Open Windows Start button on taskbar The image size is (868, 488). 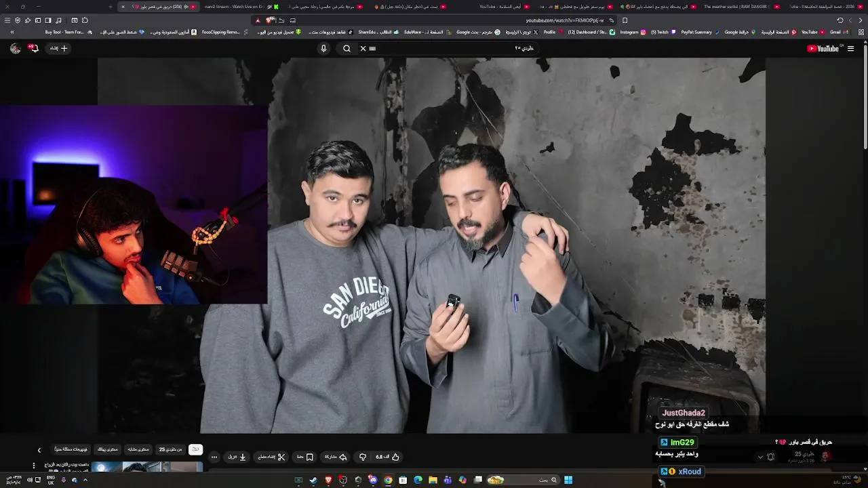pyautogui.click(x=568, y=480)
